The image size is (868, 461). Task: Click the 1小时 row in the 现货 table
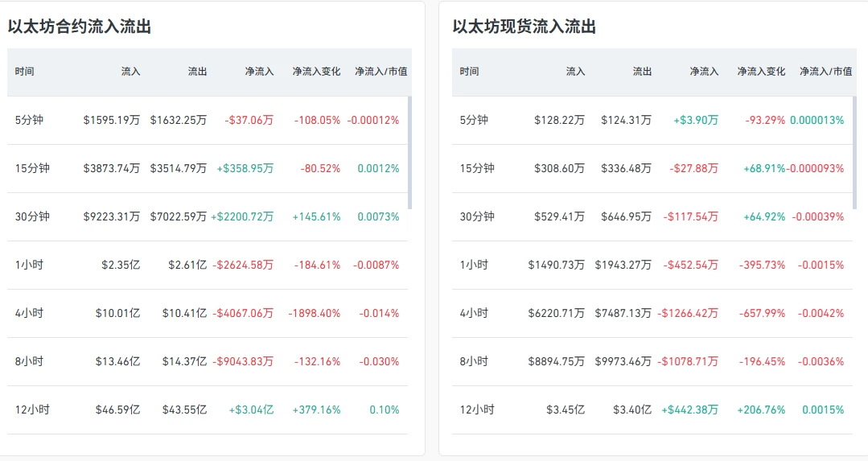pyautogui.click(x=652, y=265)
